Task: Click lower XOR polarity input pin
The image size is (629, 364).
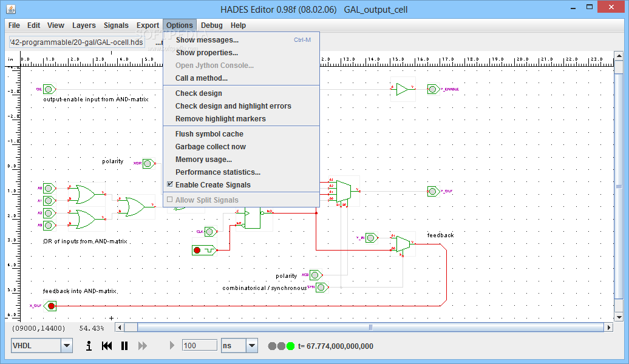Action: pyautogui.click(x=316, y=275)
